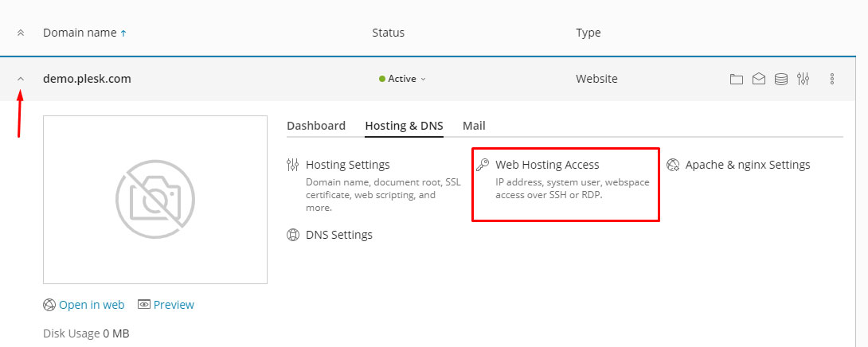Screen dimensions: 868x347
Task: Click the Type column header
Action: [x=588, y=33]
